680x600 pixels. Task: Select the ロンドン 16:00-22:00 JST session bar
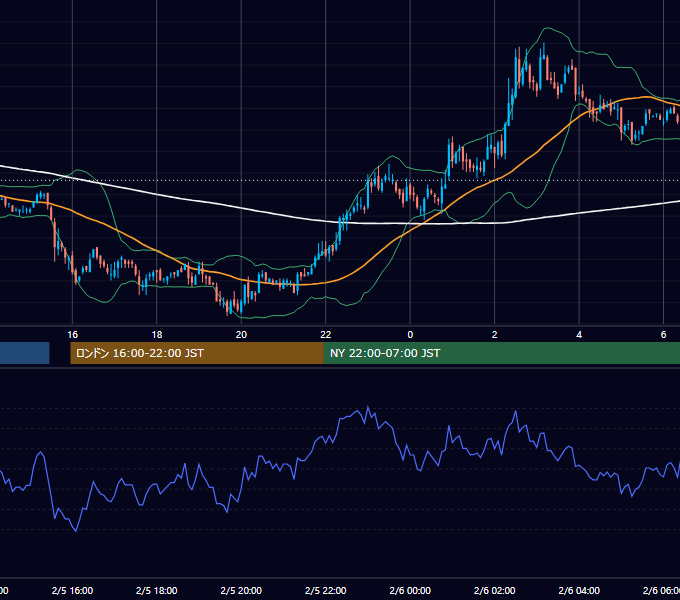[197, 353]
